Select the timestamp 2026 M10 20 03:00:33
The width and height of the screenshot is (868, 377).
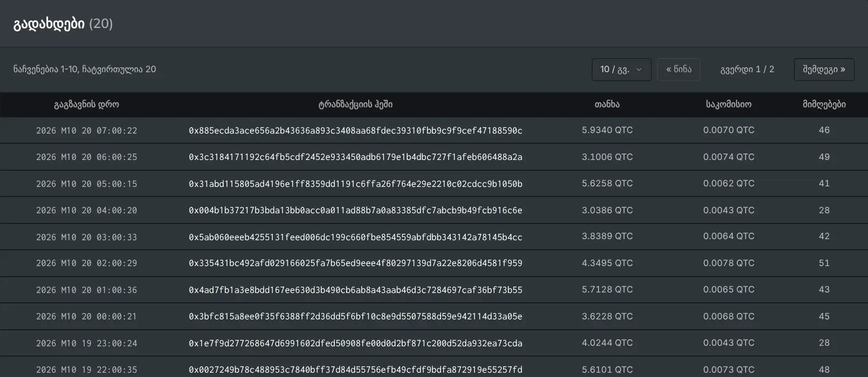86,237
